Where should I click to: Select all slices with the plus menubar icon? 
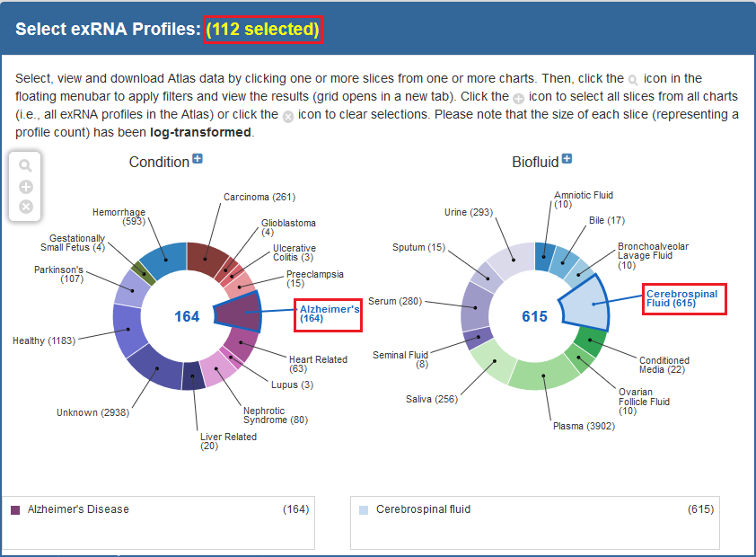26,187
